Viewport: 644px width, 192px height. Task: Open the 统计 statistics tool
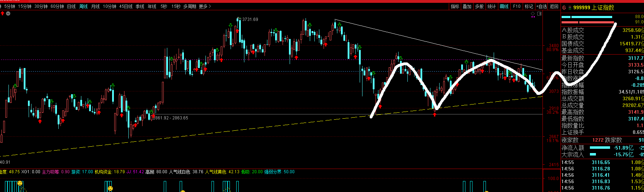tap(492, 6)
